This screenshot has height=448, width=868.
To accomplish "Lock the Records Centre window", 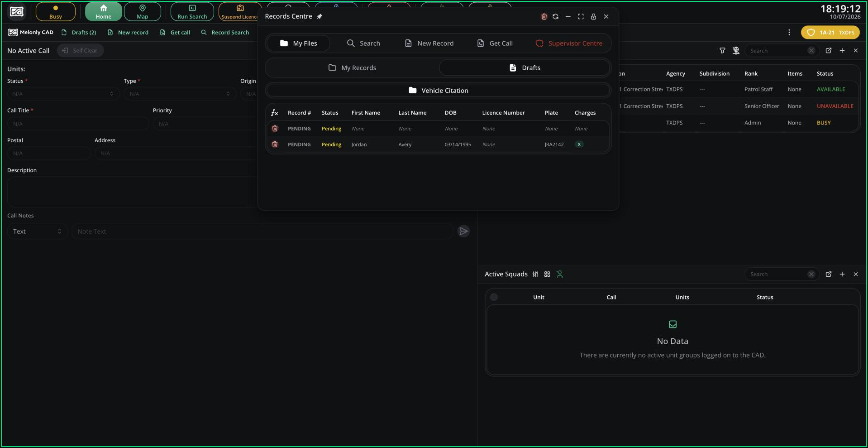I will click(593, 17).
